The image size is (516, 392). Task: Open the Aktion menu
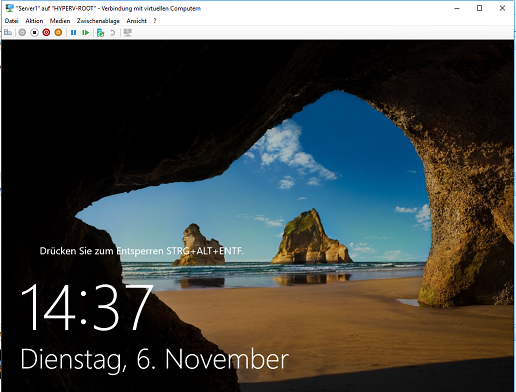click(x=34, y=21)
